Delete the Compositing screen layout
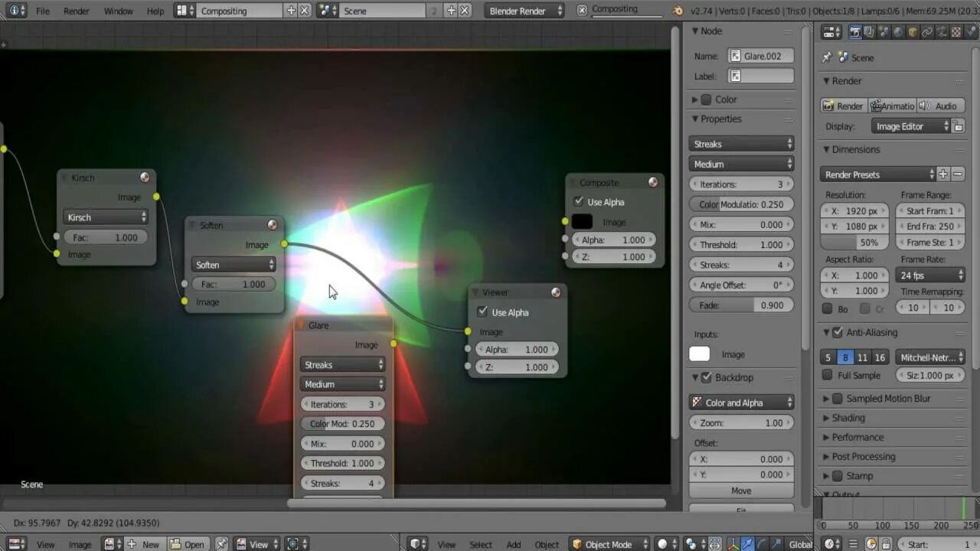This screenshot has width=980, height=551. (x=305, y=11)
